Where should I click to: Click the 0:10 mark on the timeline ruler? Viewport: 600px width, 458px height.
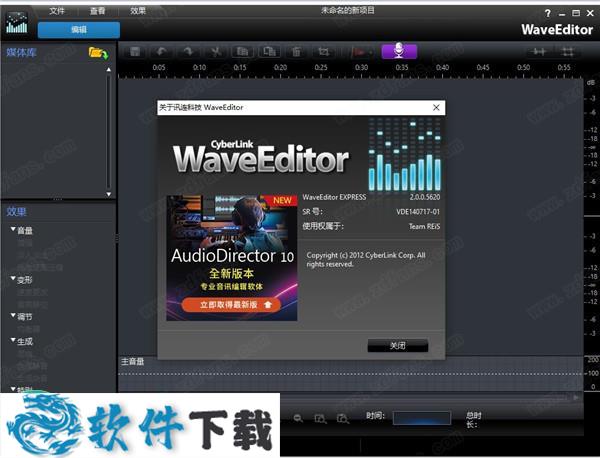point(199,68)
